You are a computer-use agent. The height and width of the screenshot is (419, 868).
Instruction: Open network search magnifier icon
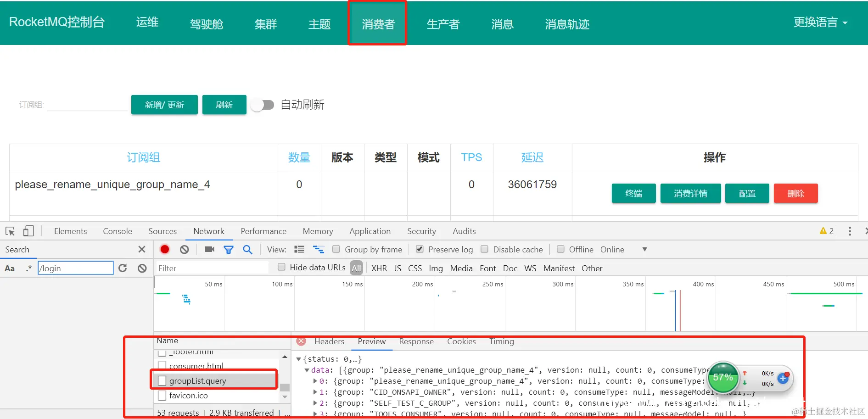248,250
